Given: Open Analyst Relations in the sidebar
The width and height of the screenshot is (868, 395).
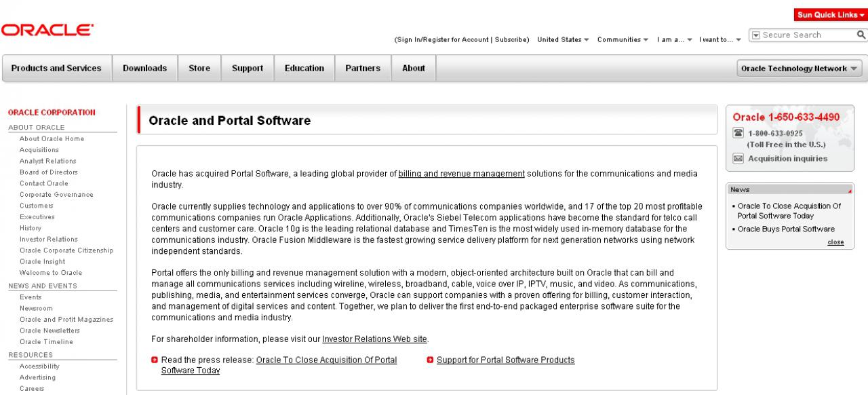Looking at the screenshot, I should (x=47, y=161).
